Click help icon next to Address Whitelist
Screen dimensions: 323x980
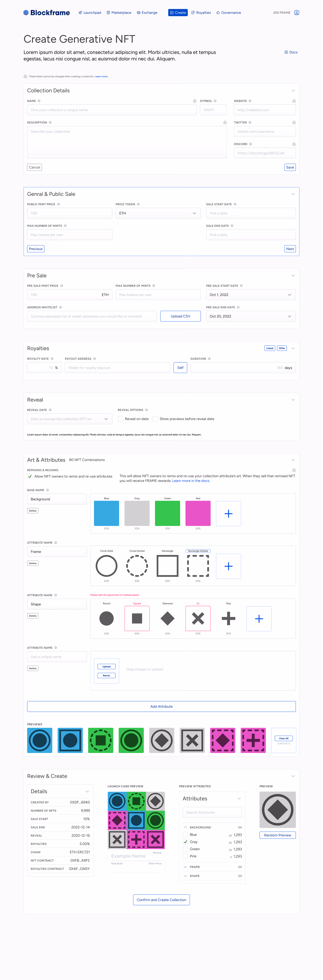[x=60, y=307]
